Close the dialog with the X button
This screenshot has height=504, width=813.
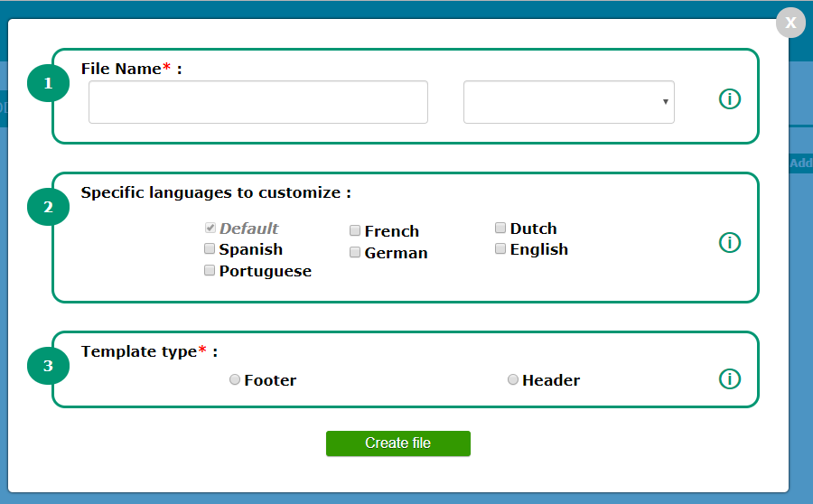pos(790,23)
